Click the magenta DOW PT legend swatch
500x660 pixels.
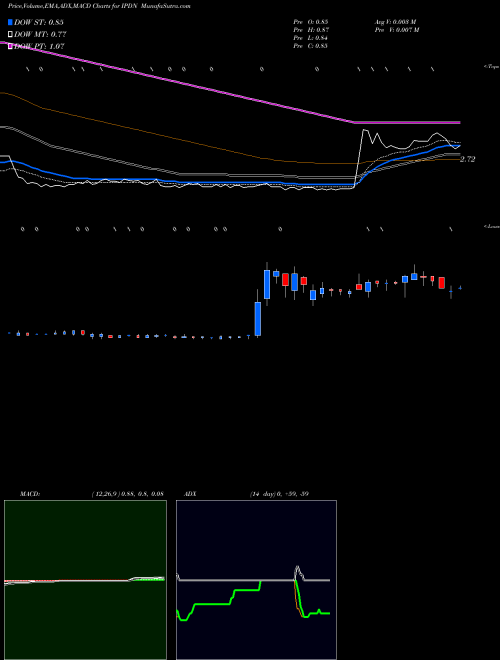coord(11,46)
